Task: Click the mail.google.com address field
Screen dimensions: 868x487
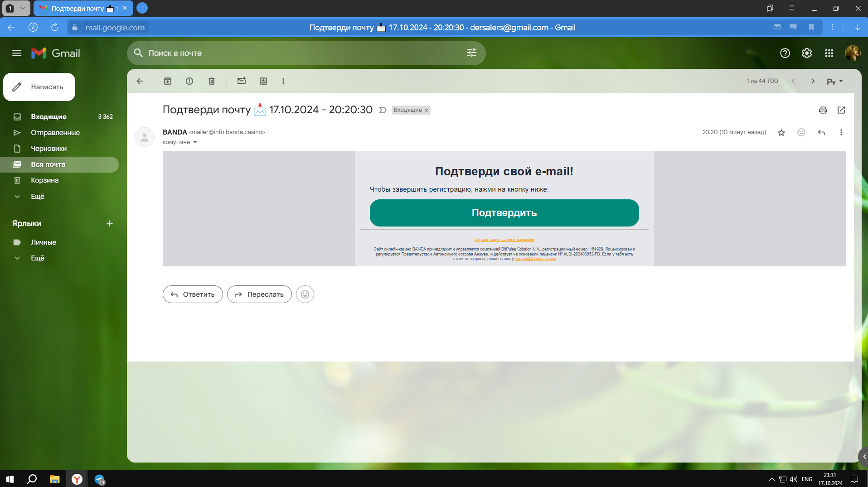Action: pyautogui.click(x=115, y=28)
